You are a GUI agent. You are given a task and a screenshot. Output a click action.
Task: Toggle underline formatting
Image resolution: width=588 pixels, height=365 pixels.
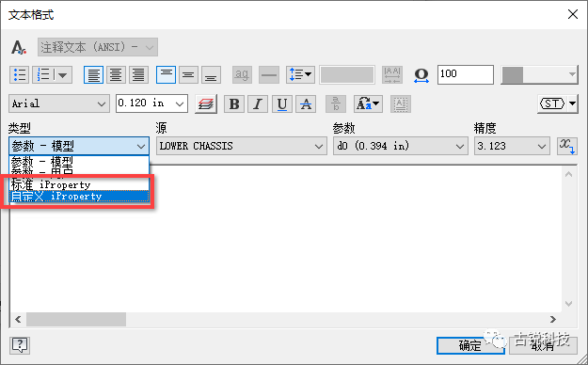[282, 103]
